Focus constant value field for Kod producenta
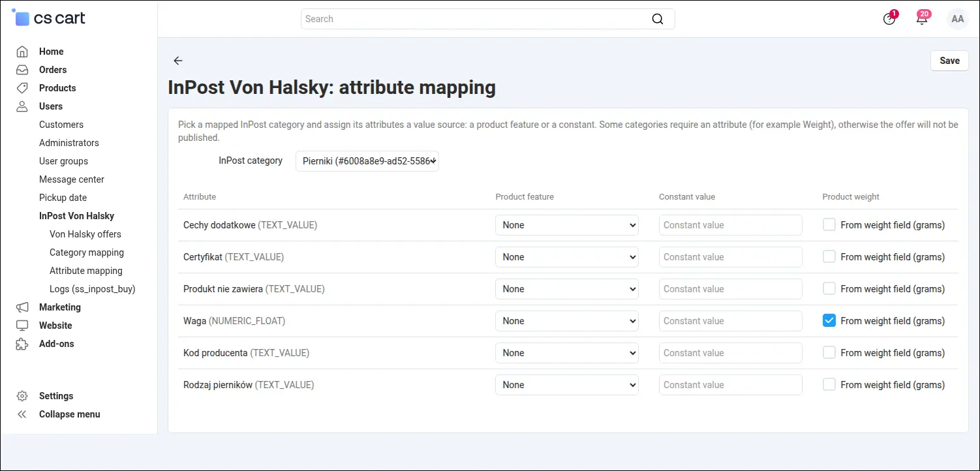 pos(731,353)
